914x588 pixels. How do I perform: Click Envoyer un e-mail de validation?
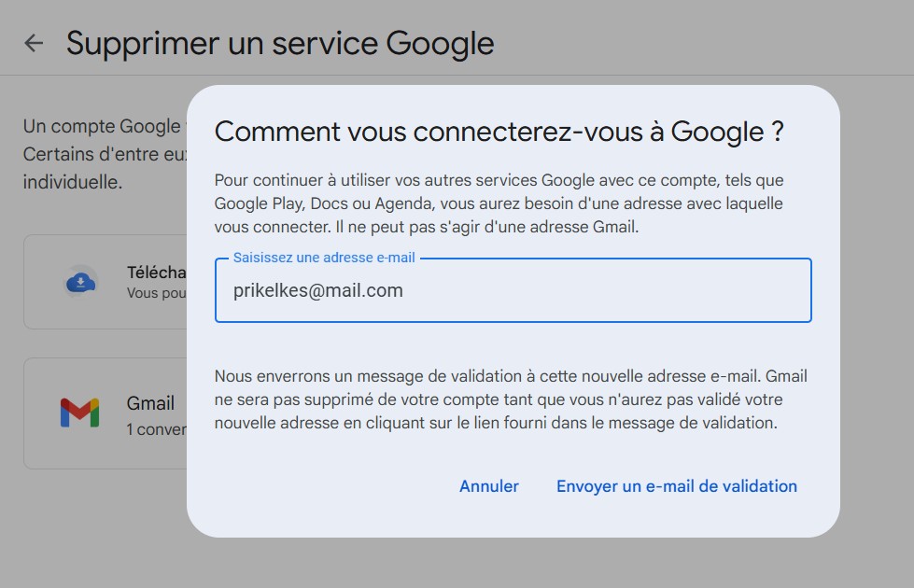tap(676, 485)
